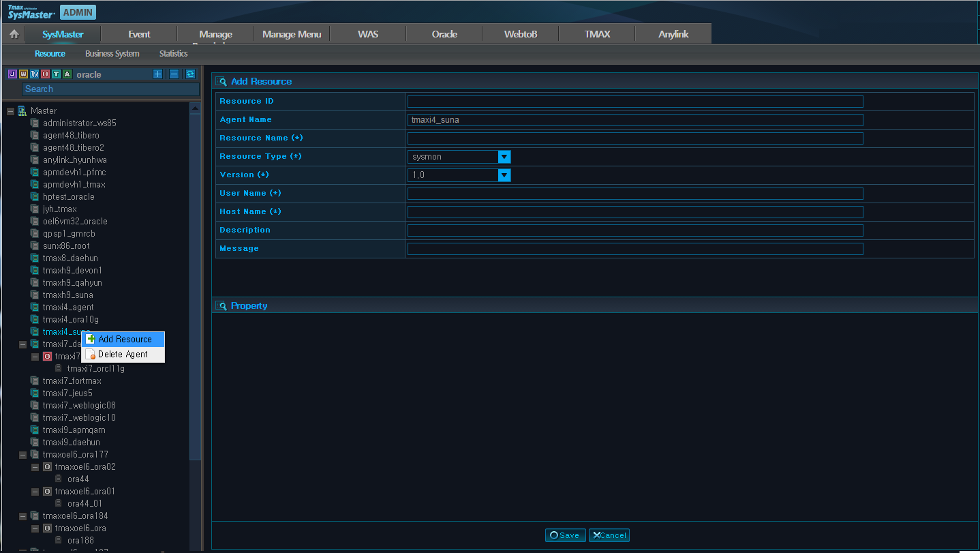Click the purple J filter icon

[x=12, y=74]
